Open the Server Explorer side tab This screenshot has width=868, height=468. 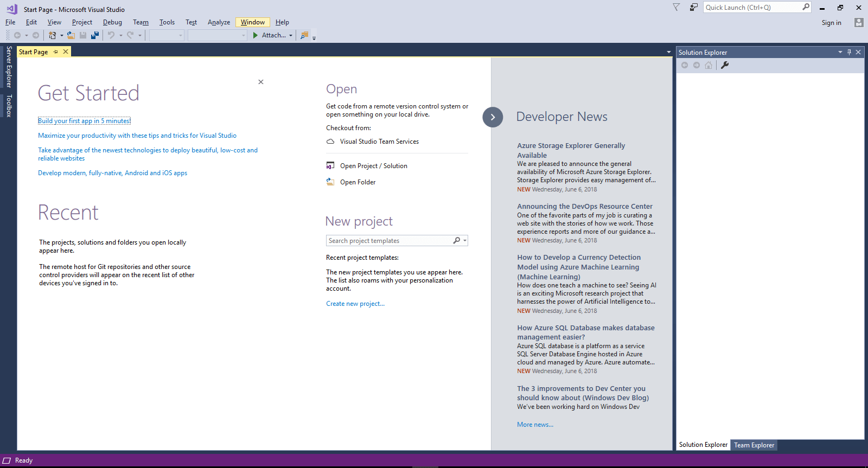pos(9,67)
